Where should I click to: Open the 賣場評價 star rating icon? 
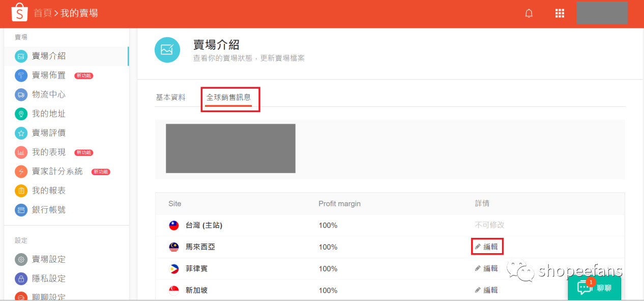tap(20, 132)
